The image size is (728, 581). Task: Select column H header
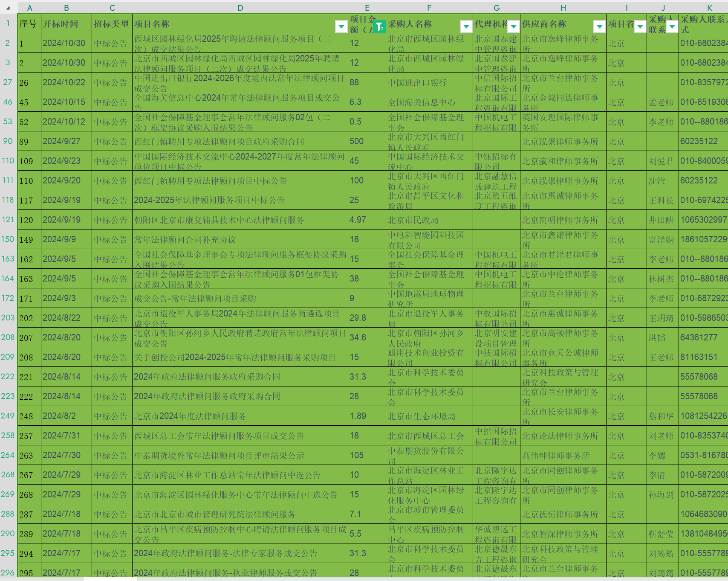point(563,8)
